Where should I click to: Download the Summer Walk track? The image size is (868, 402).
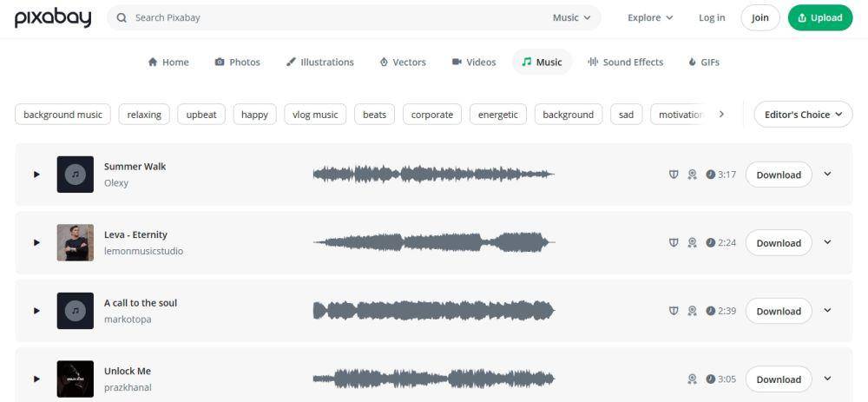779,175
